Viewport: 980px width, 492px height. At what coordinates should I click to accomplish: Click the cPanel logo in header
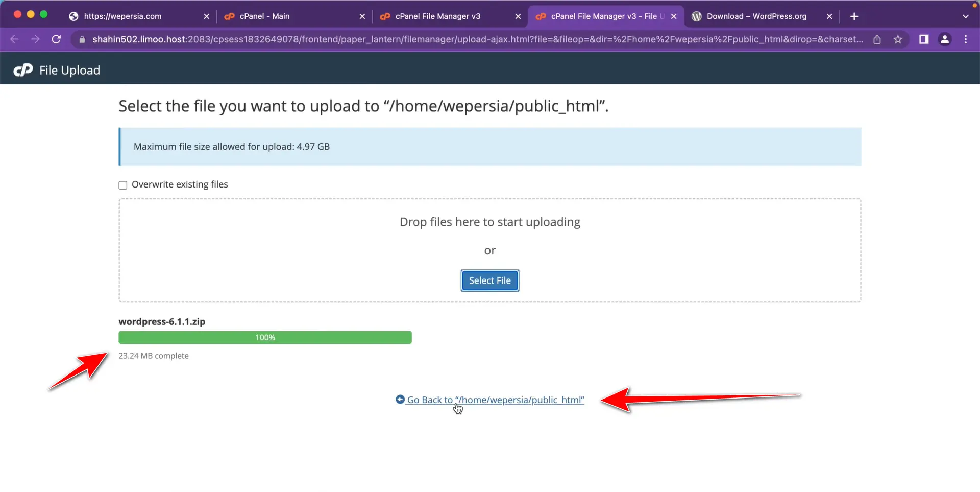(x=23, y=70)
